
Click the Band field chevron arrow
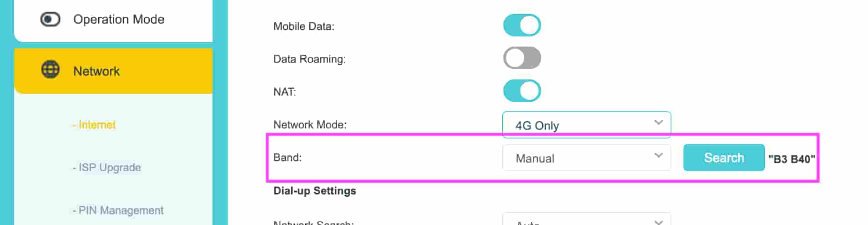[658, 156]
